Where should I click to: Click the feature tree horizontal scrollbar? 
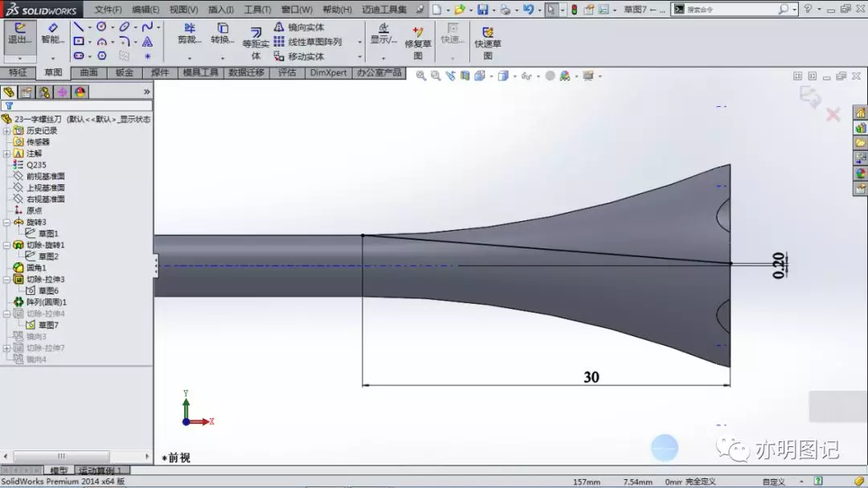(x=76, y=457)
